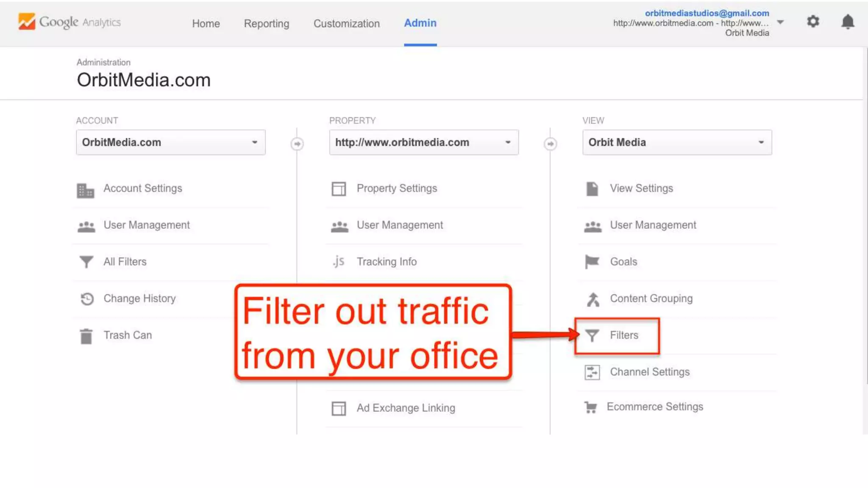Click the settings gear icon

pos(812,22)
